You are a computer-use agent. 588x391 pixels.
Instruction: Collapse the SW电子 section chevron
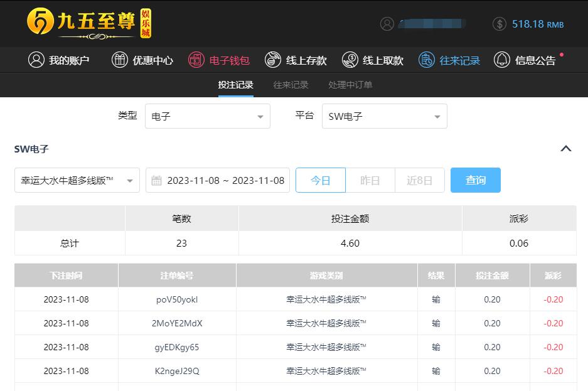[x=565, y=149]
